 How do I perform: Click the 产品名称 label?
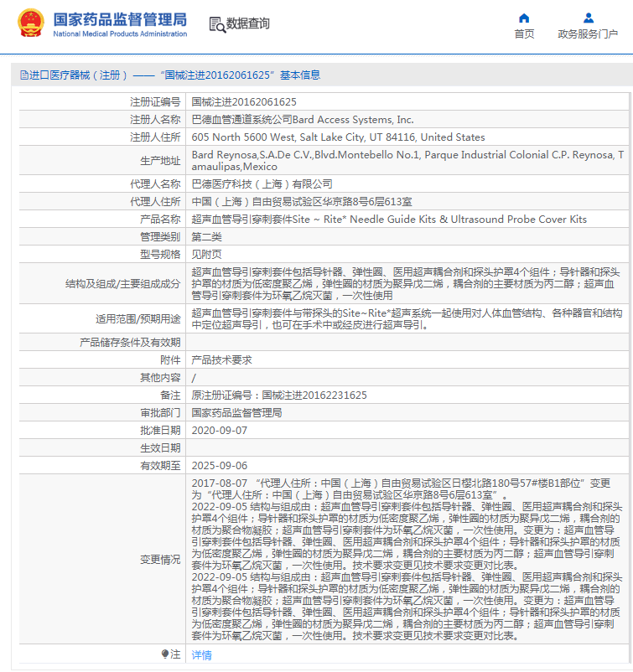point(160,220)
